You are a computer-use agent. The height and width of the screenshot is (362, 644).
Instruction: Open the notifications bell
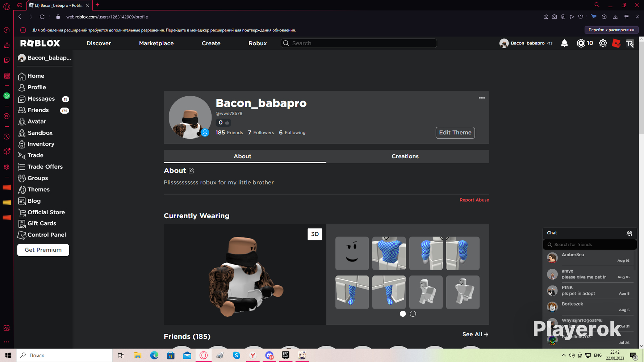(564, 43)
